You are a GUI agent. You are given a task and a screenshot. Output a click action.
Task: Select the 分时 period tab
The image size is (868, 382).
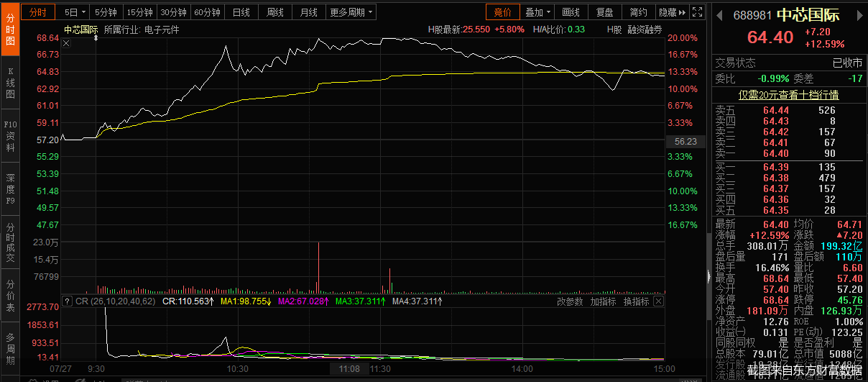(x=38, y=12)
